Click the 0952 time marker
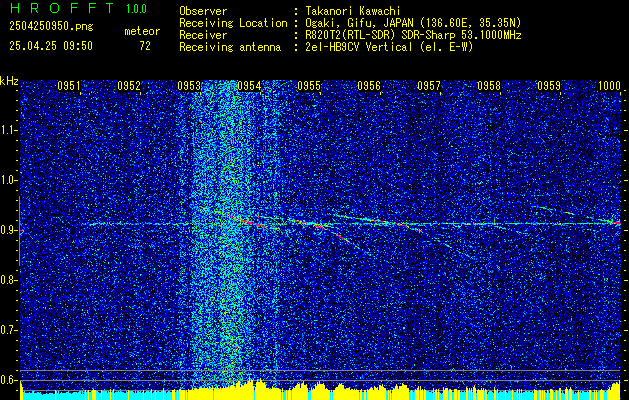The image size is (629, 400). tap(129, 86)
